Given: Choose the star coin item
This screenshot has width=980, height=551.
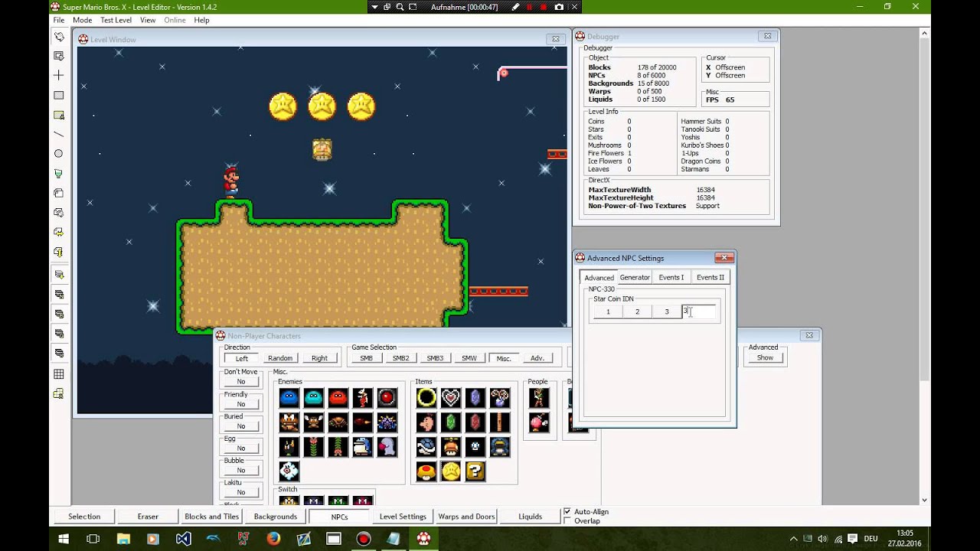Looking at the screenshot, I should click(x=451, y=471).
